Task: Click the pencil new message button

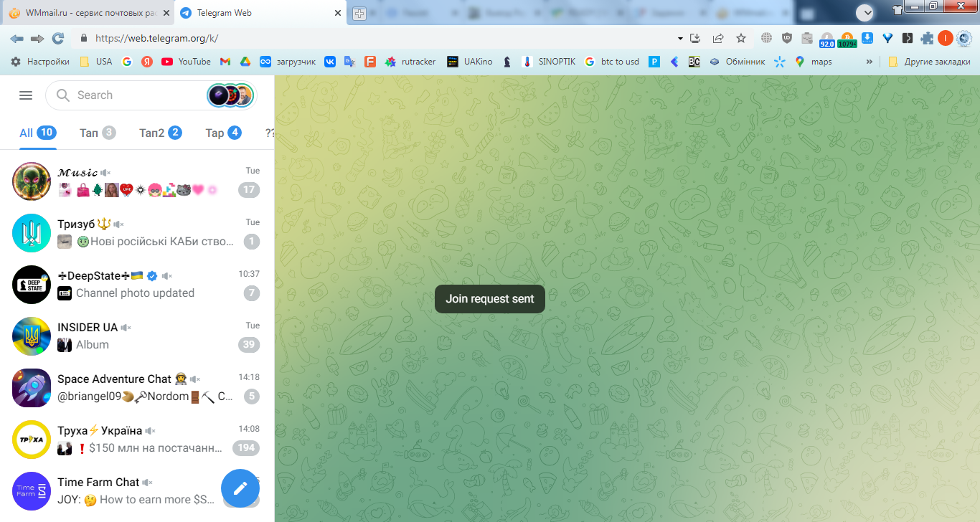Action: point(240,488)
